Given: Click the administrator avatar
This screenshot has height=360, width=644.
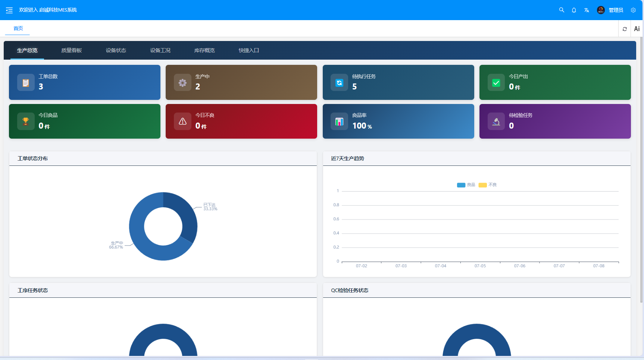Looking at the screenshot, I should coord(601,10).
